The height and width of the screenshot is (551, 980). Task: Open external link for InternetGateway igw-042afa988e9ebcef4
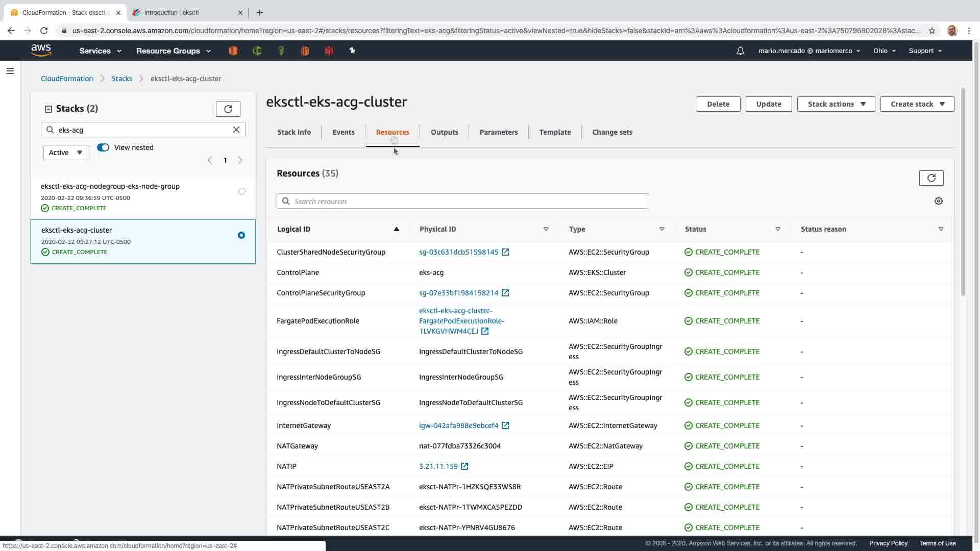[x=505, y=425]
